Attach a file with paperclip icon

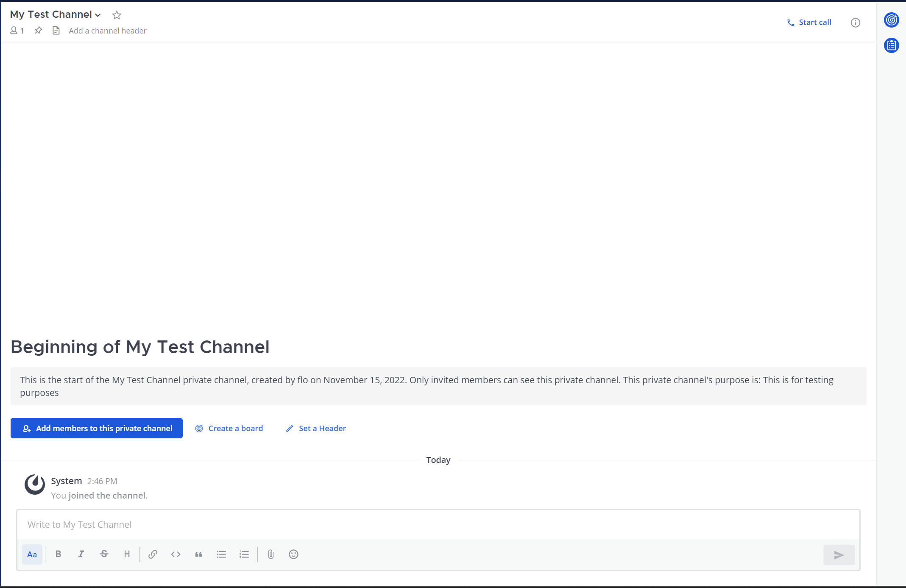pyautogui.click(x=271, y=554)
